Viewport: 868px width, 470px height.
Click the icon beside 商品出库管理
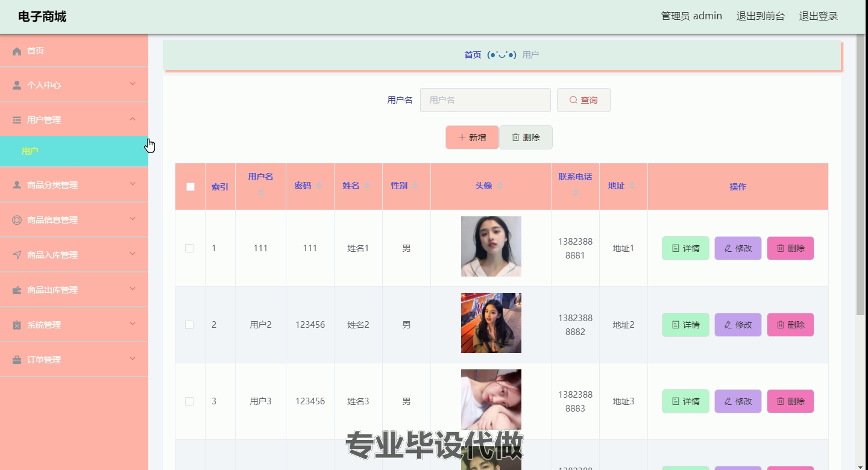click(17, 290)
